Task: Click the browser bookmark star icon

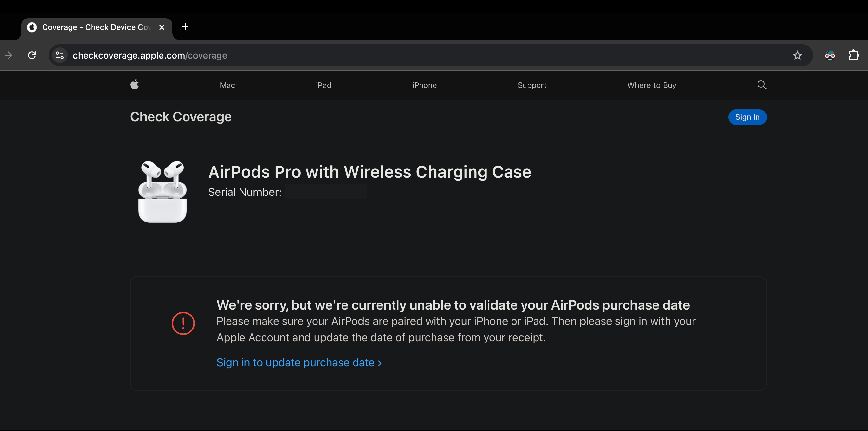Action: coord(798,55)
